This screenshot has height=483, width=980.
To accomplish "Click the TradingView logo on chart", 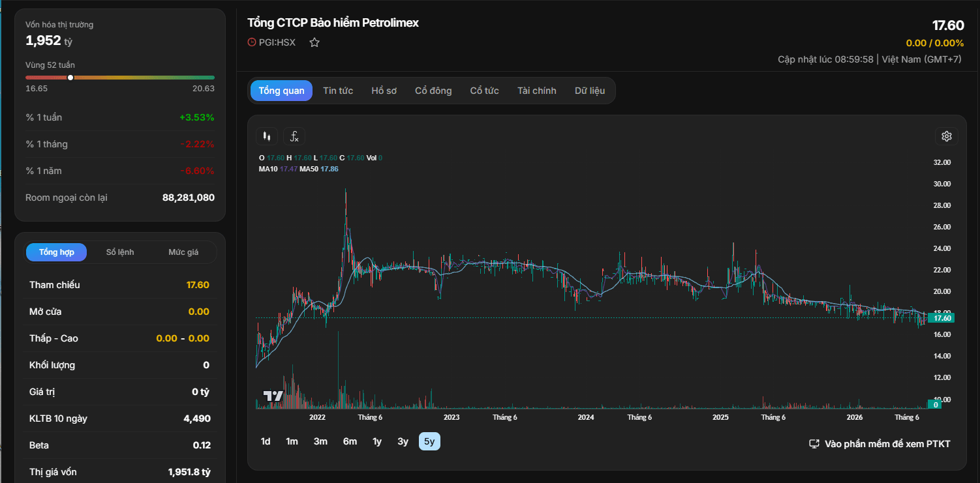I will click(273, 396).
